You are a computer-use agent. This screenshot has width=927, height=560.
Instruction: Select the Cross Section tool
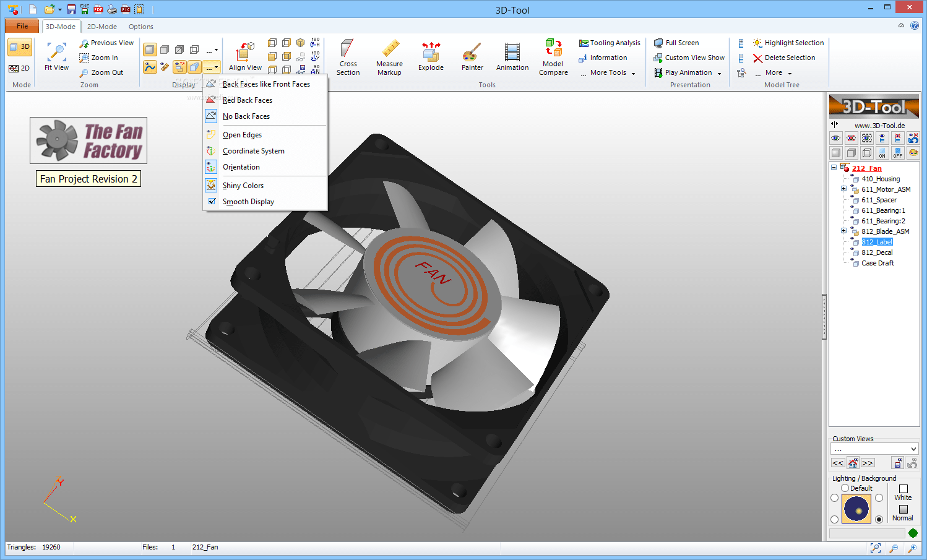[348, 57]
